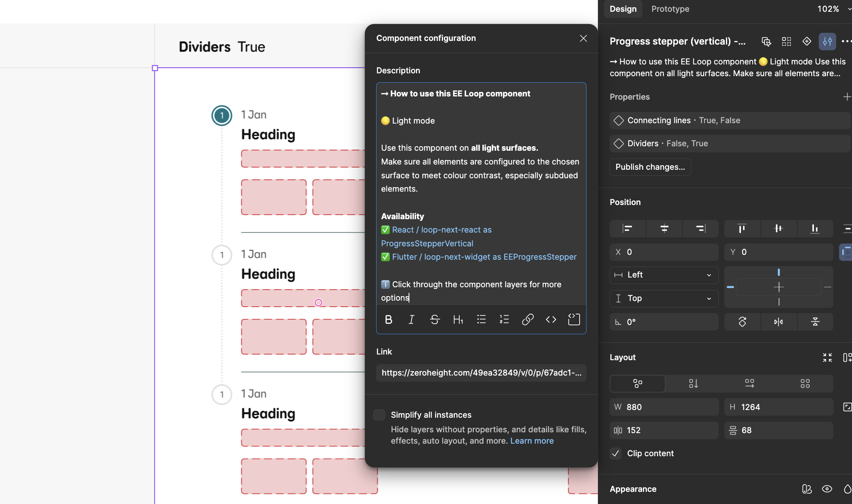Align left in Position section
This screenshot has height=504, width=852.
point(627,229)
